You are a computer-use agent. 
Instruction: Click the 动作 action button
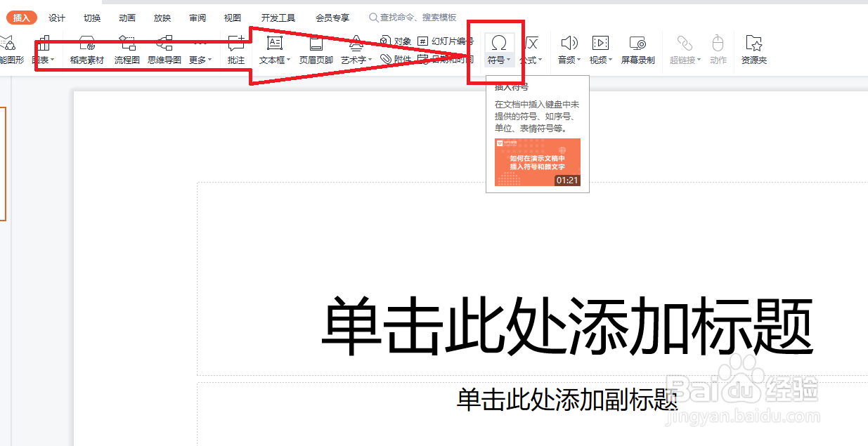coord(718,49)
